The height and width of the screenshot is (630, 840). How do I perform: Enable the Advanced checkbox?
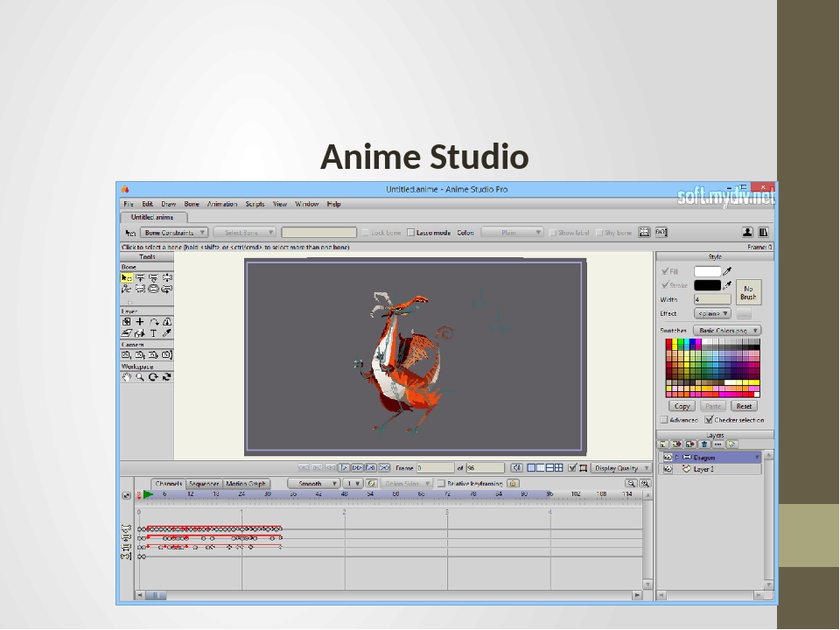664,419
